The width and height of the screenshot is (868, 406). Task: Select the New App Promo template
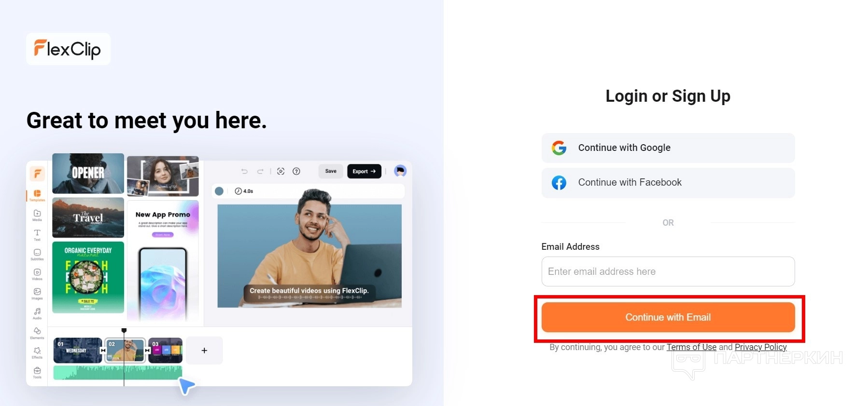[x=163, y=260]
